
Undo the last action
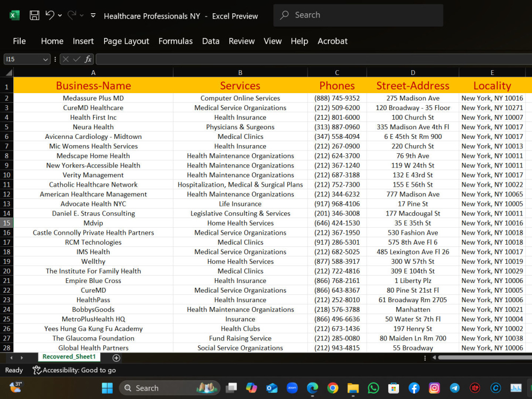coord(50,15)
